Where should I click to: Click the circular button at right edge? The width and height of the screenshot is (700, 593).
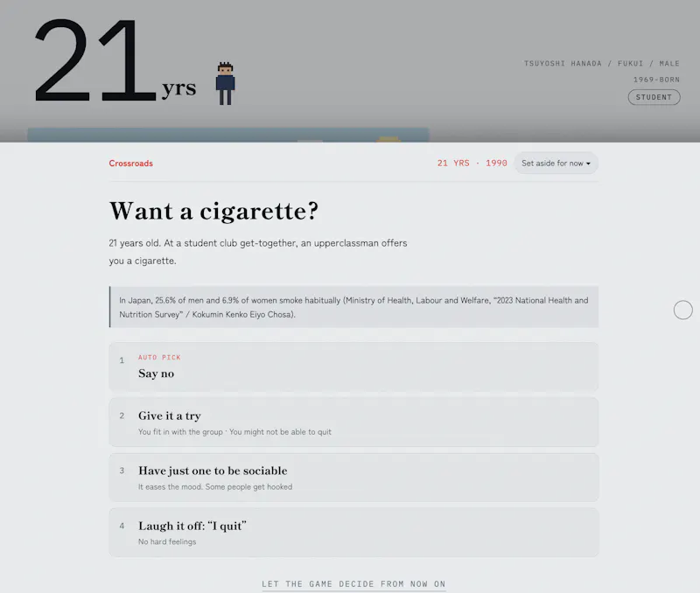[x=683, y=310]
